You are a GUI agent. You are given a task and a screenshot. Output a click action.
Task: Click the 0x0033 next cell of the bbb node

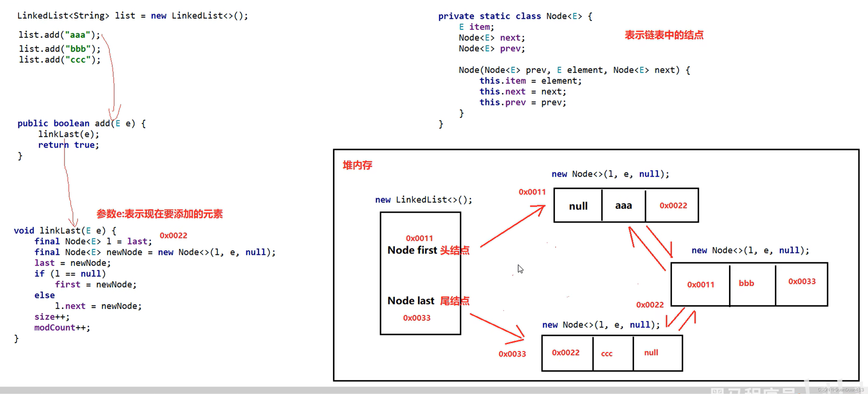pos(802,281)
